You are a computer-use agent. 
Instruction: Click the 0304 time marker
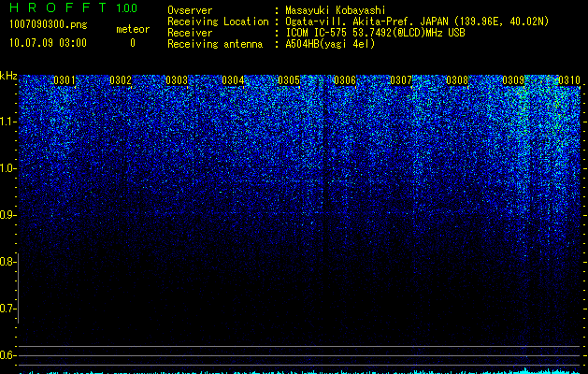pyautogui.click(x=233, y=80)
